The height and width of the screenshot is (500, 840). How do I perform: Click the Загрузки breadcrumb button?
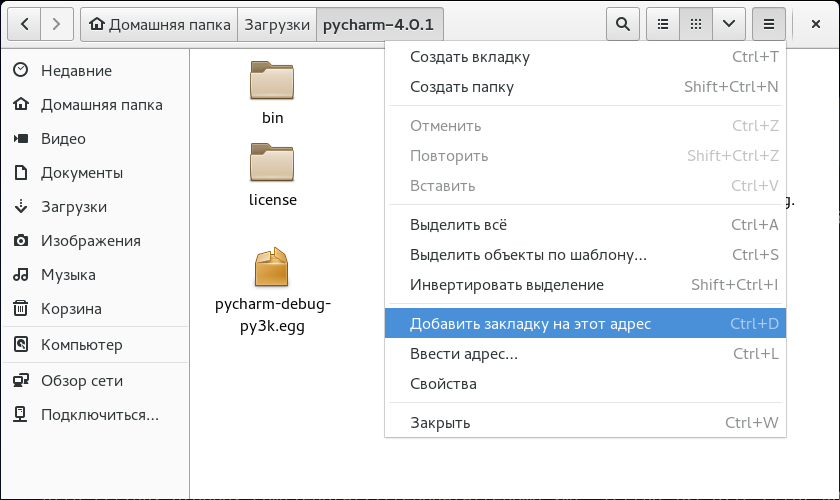pos(277,23)
